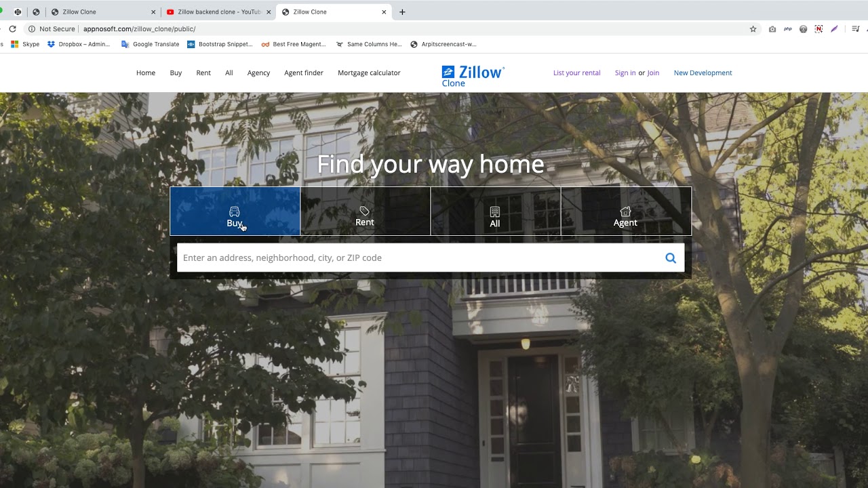
Task: Reload the page with refresh icon
Action: click(12, 29)
